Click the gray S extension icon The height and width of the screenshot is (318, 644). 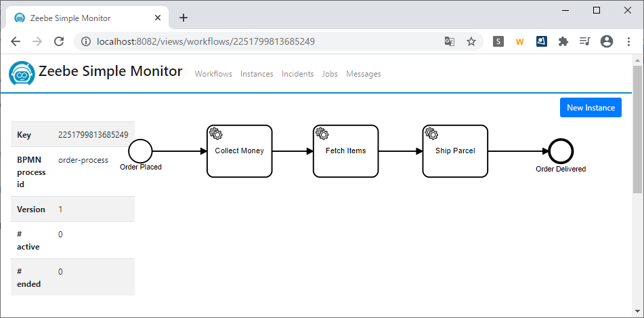click(x=498, y=41)
